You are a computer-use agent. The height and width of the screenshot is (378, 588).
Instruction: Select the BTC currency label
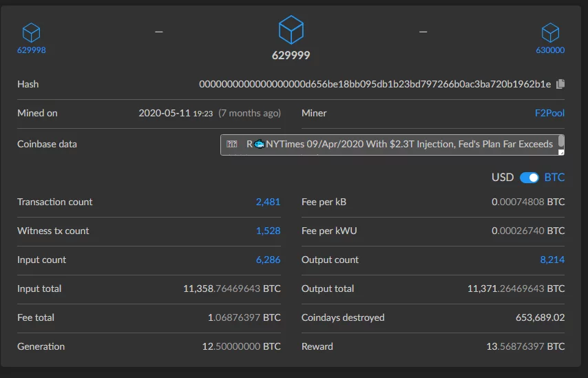554,178
